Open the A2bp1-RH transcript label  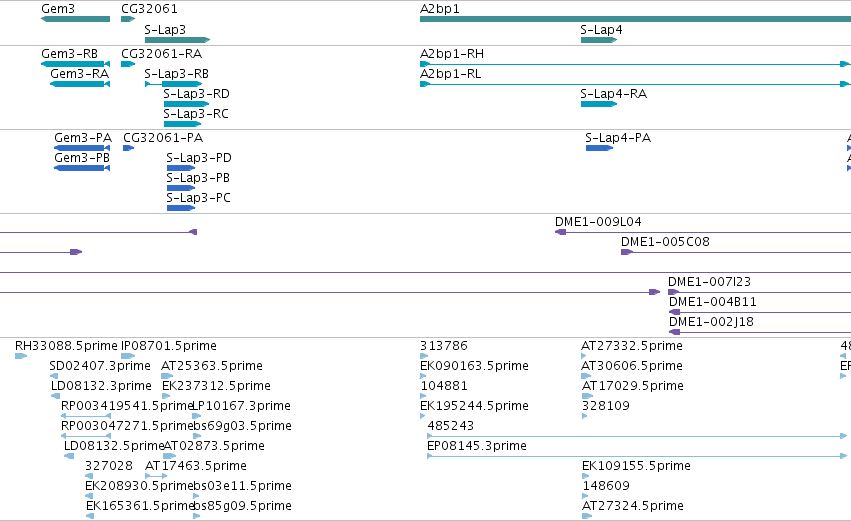tap(452, 54)
